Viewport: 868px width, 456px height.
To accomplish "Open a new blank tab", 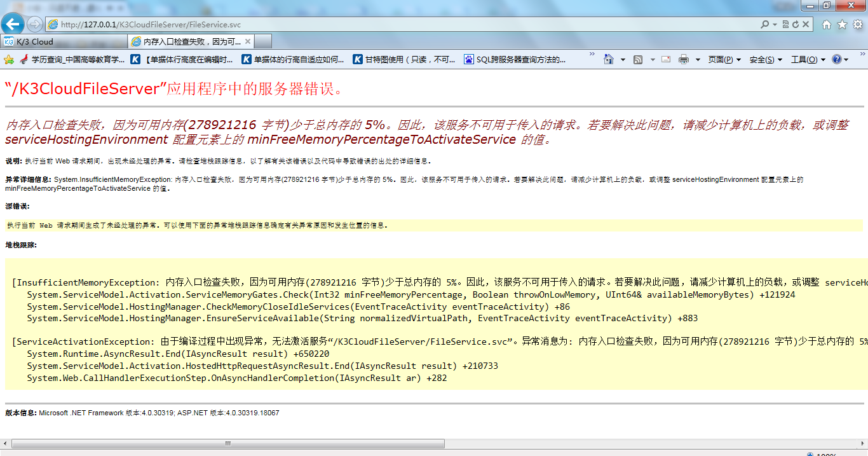I will click(x=263, y=41).
